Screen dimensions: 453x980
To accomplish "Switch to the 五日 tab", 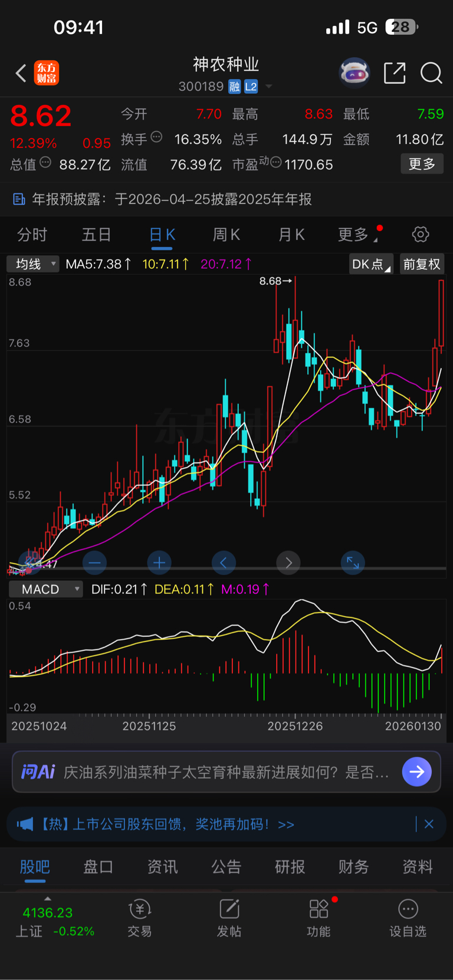I will pos(97,235).
